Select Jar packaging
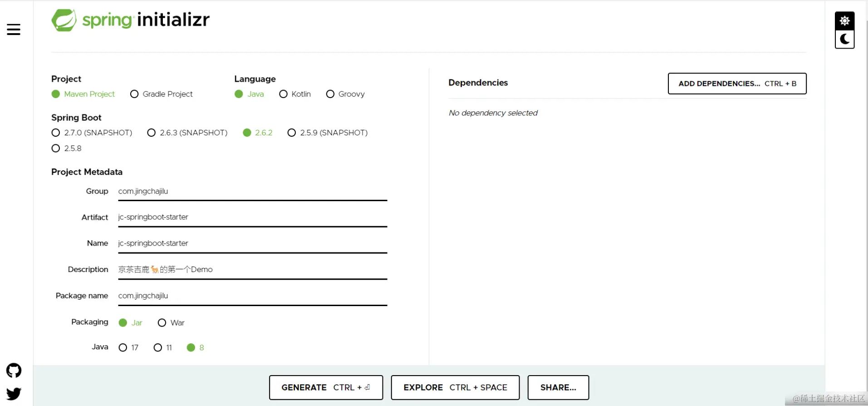Screen dimensions: 868x406 (x=130, y=323)
